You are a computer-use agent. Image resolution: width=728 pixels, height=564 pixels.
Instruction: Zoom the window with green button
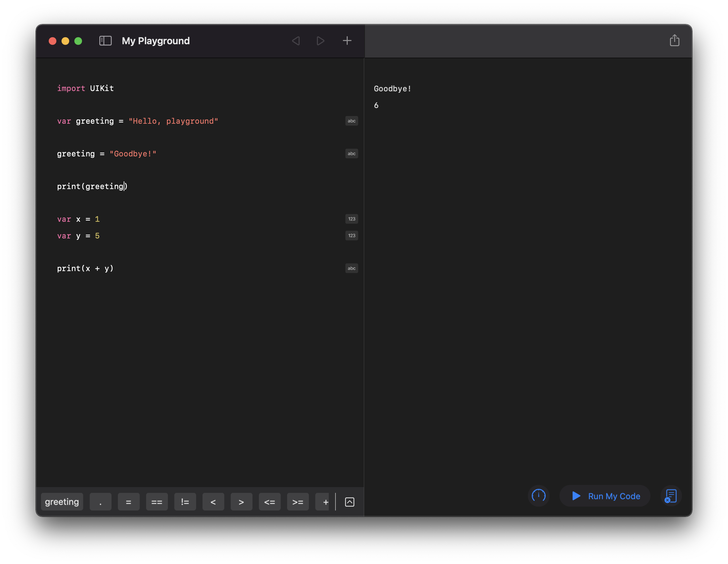pyautogui.click(x=78, y=41)
